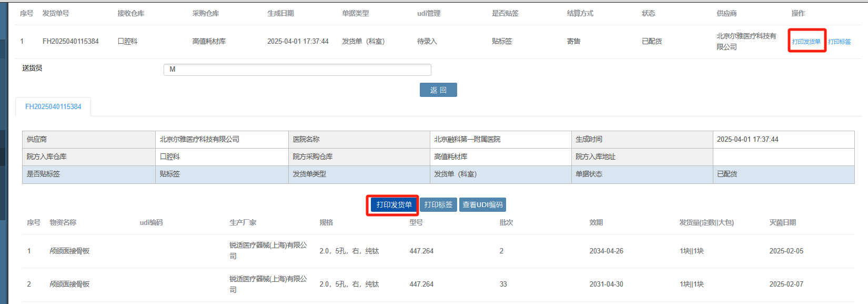Click the 送货员 input field
Screen dimensions: 868x304
[x=297, y=70]
